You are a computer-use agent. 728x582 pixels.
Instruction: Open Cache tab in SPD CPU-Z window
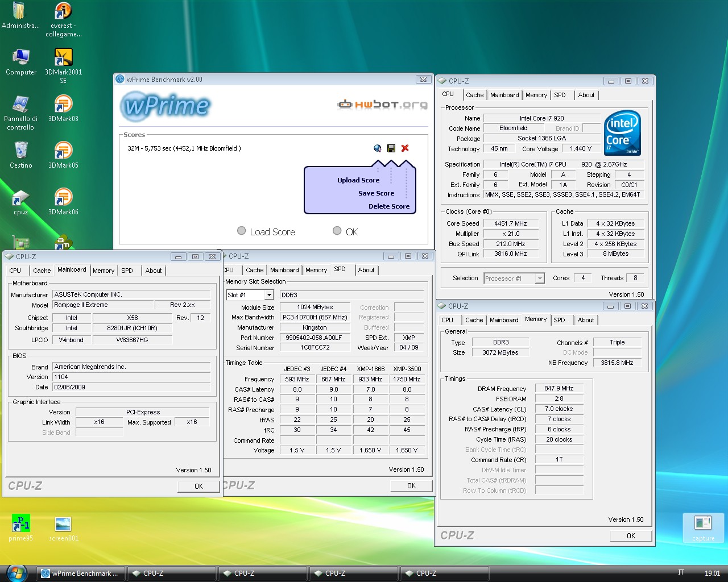255,270
